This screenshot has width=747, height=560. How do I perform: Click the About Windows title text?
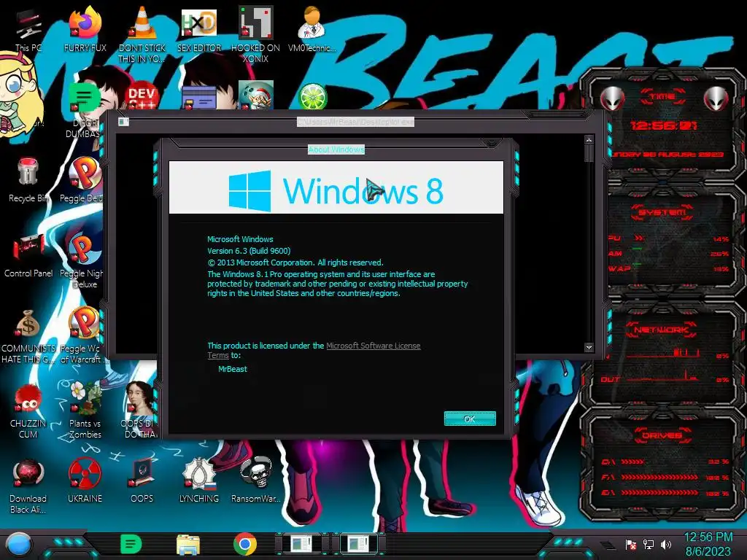coord(336,149)
